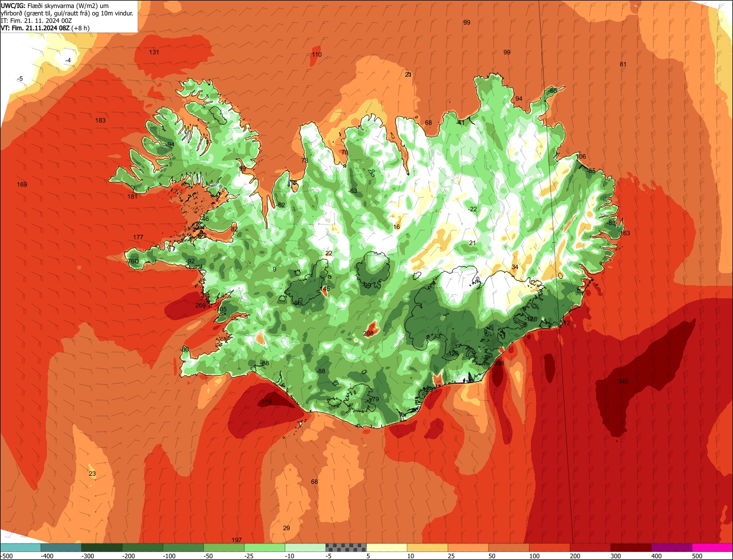Select the 10 to 25 yellow-orange swatch
The width and height of the screenshot is (733, 560).
point(427,547)
